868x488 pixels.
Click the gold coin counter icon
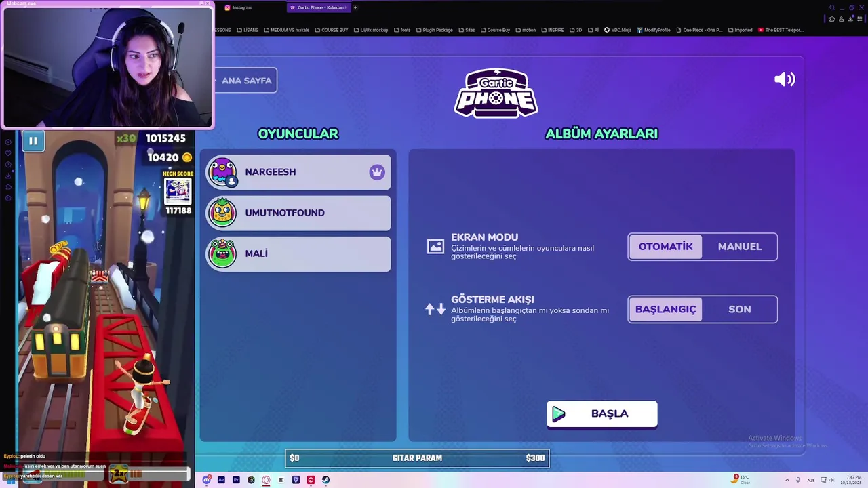click(x=187, y=157)
